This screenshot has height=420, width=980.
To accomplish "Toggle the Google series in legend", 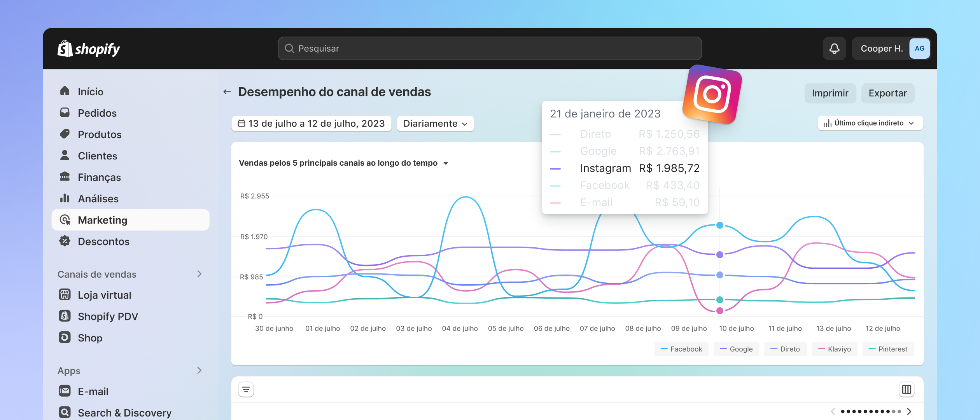I will tap(736, 349).
